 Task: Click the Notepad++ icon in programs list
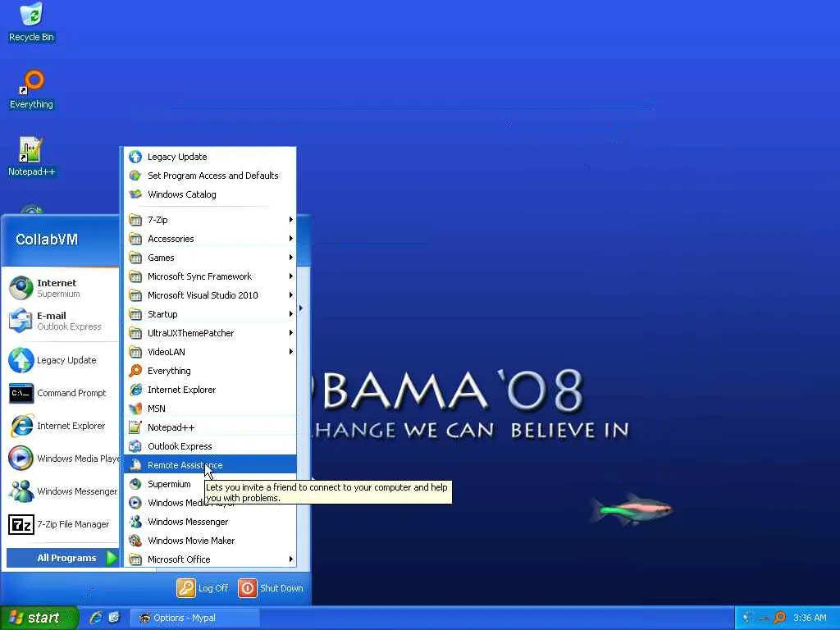pyautogui.click(x=135, y=427)
